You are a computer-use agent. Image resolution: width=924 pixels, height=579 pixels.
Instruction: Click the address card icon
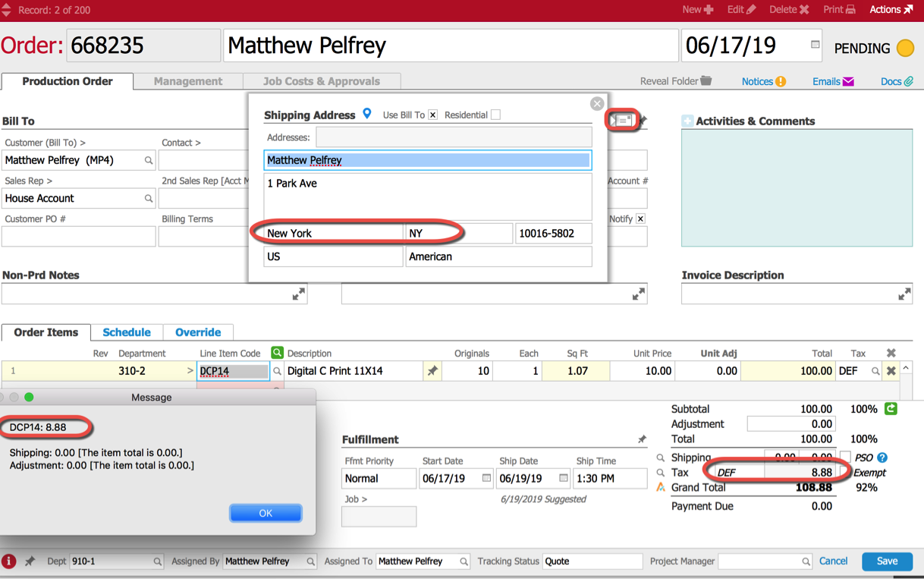click(x=622, y=120)
